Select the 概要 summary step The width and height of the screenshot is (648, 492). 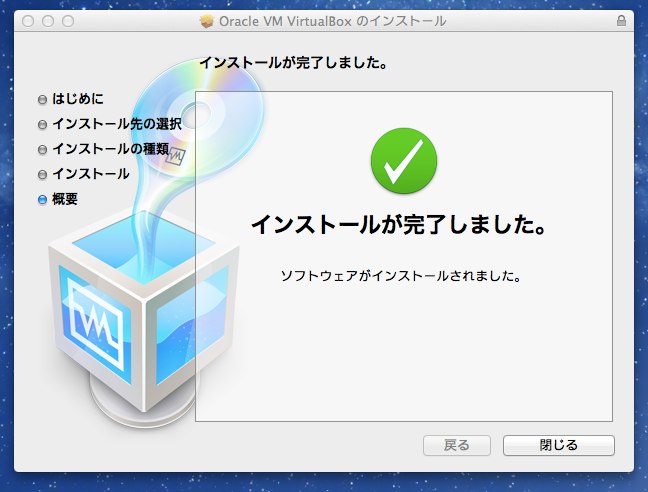(x=65, y=199)
